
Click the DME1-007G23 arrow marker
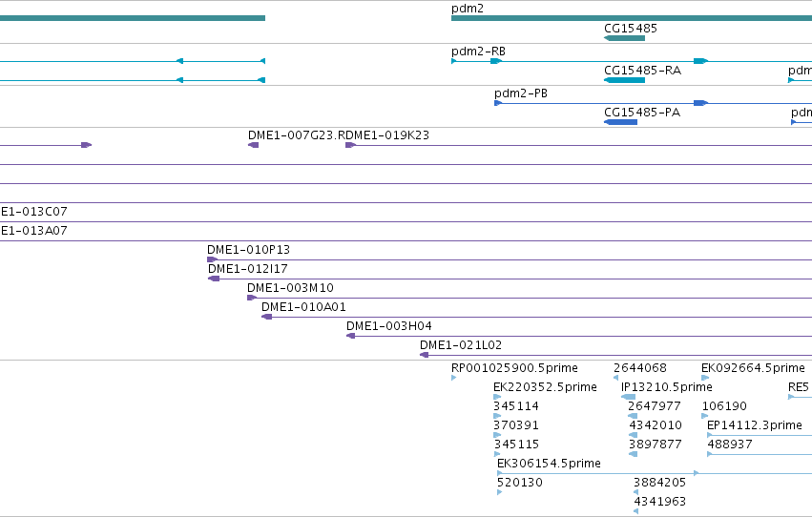(253, 145)
